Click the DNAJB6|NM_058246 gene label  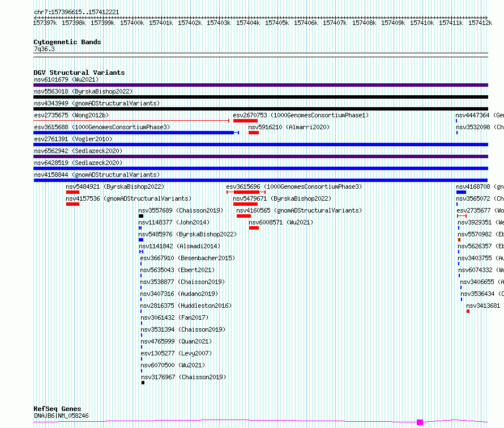[x=61, y=416]
